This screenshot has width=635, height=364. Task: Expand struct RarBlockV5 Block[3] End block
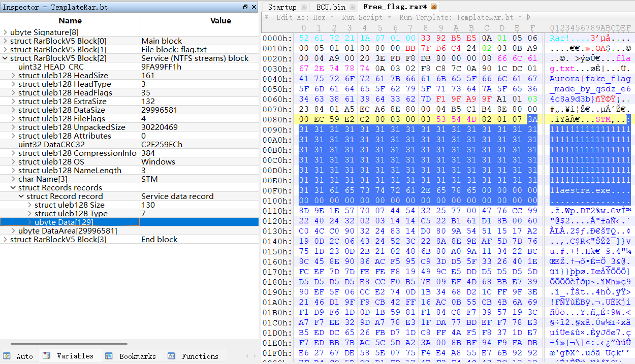point(5,240)
